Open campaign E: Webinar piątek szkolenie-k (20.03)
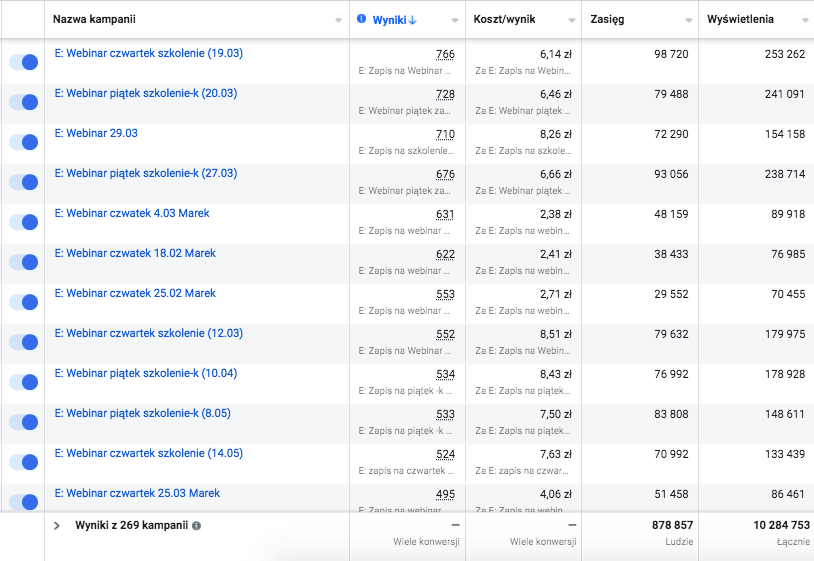 pyautogui.click(x=145, y=93)
